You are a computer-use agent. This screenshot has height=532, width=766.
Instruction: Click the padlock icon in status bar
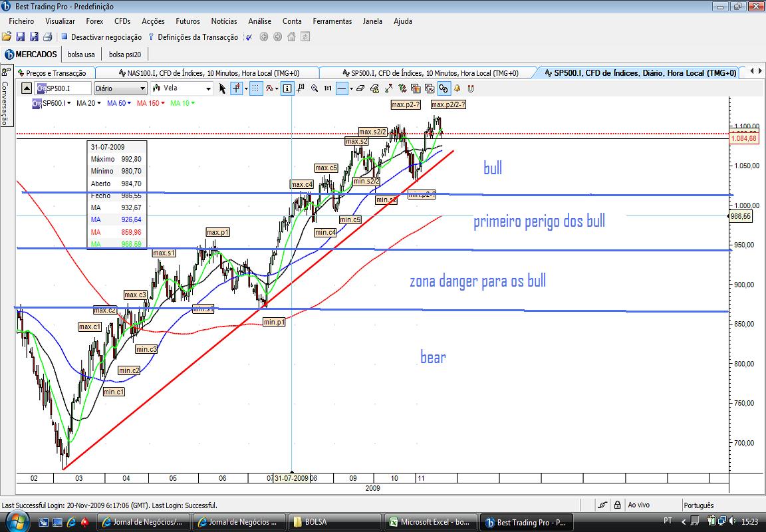618,505
